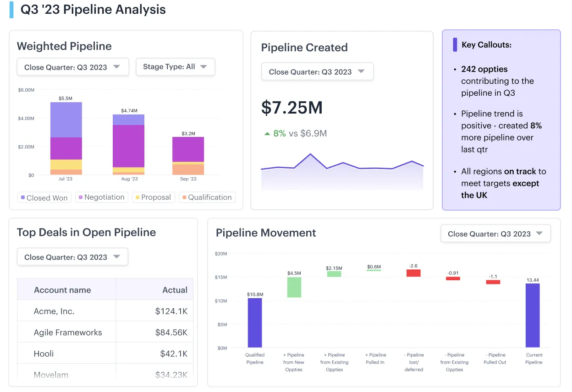This screenshot has width=572, height=392.
Task: Open the Pipeline Movement quarter selector
Action: pos(495,233)
